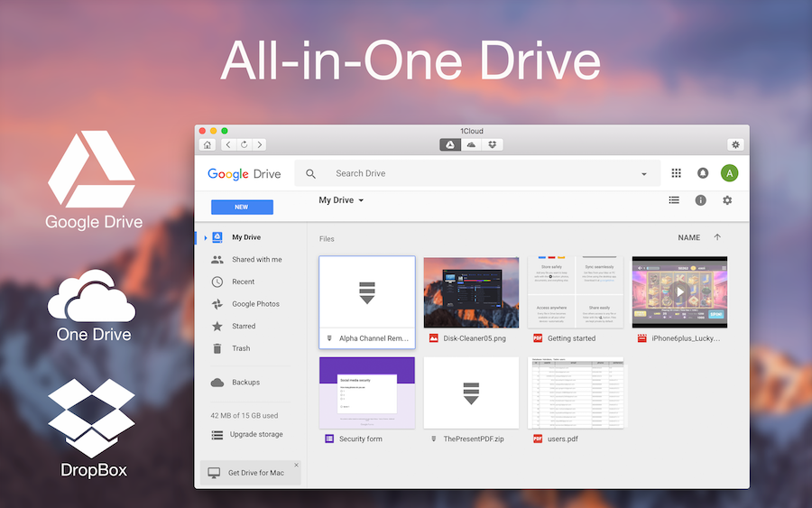Open Drive settings gear icon
The width and height of the screenshot is (812, 508).
pos(727,200)
